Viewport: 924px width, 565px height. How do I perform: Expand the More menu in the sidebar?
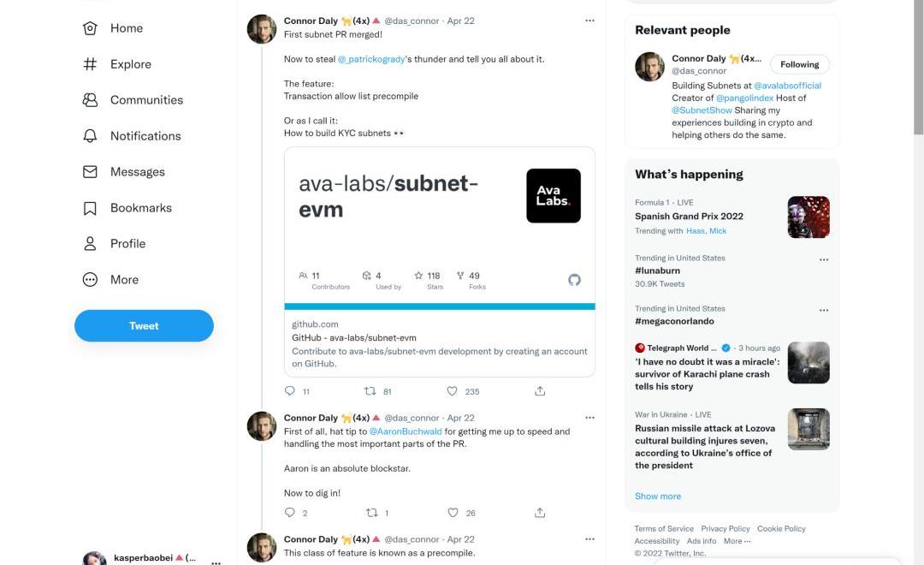(124, 280)
